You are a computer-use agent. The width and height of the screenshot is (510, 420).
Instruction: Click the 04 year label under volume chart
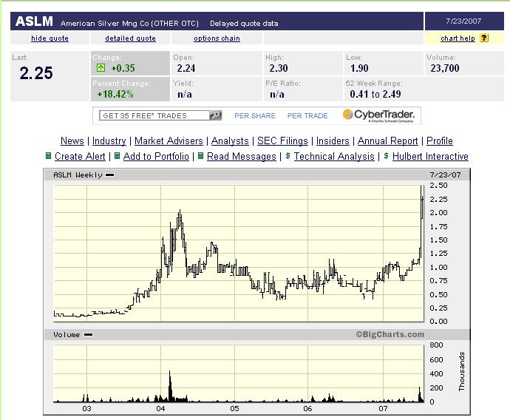click(160, 409)
